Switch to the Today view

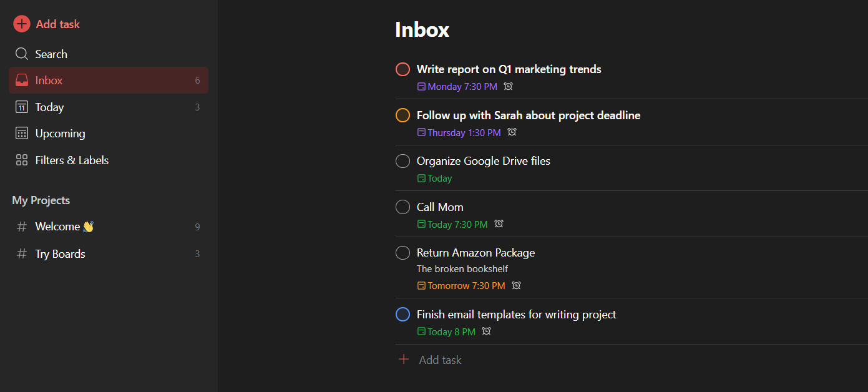click(x=49, y=107)
